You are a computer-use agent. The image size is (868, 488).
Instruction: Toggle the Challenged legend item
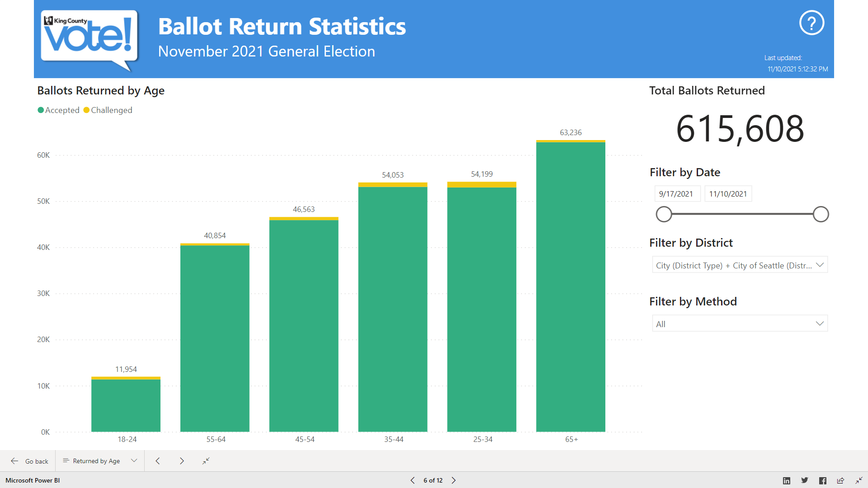[x=108, y=110]
